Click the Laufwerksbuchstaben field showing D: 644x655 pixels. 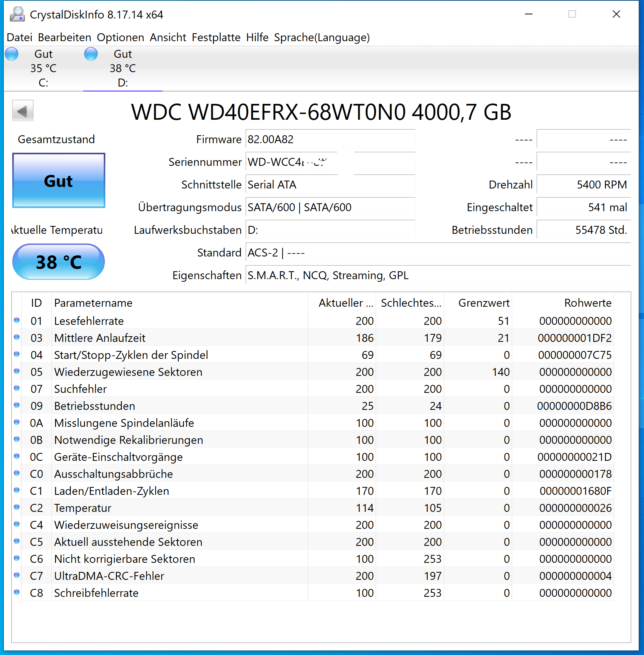click(x=331, y=230)
